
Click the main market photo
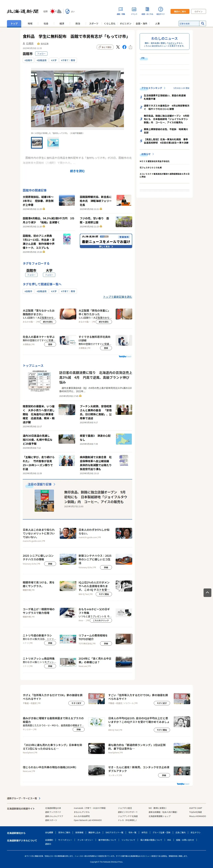coord(77,99)
